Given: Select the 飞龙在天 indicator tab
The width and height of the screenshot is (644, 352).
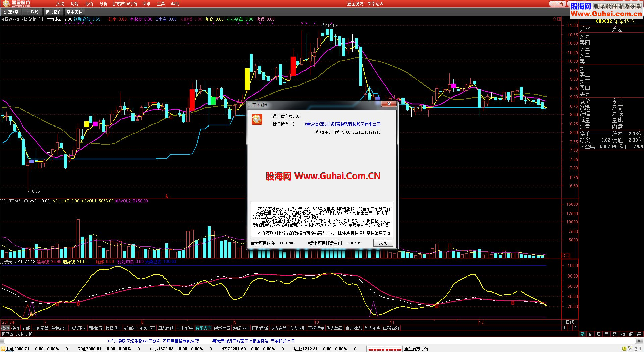Looking at the screenshot, I should point(78,328).
